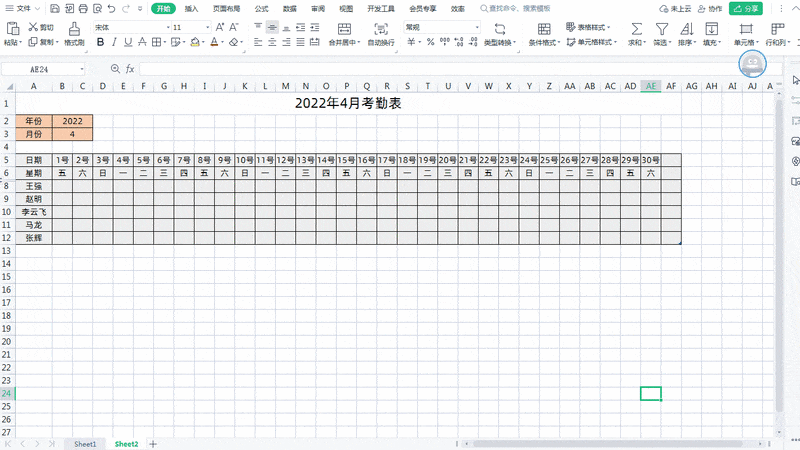This screenshot has width=800, height=450.
Task: Switch to the Formulas (公式) tab
Action: pos(262,9)
